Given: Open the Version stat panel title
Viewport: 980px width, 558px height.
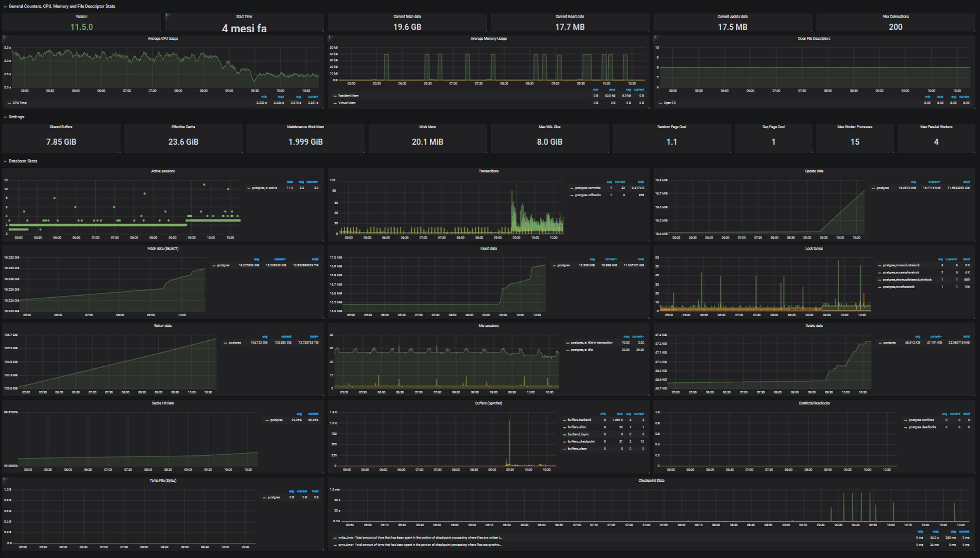Looking at the screenshot, I should click(81, 16).
